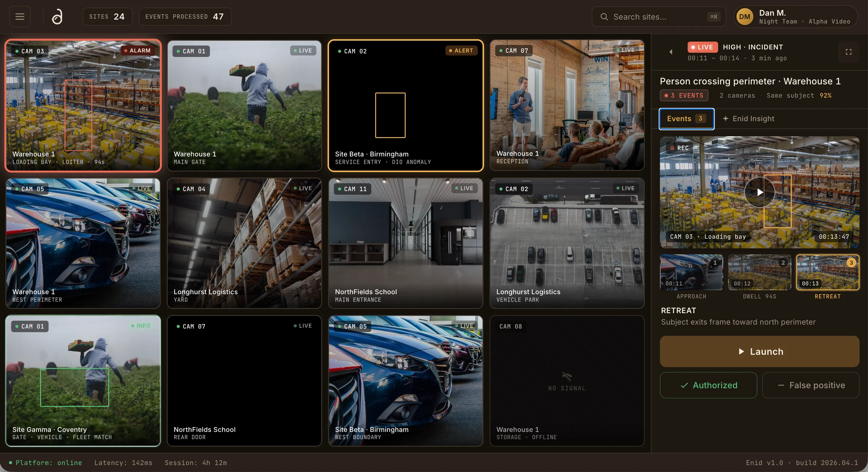Click 'Latency: 142ms' status text
The width and height of the screenshot is (868, 472).
[123, 463]
